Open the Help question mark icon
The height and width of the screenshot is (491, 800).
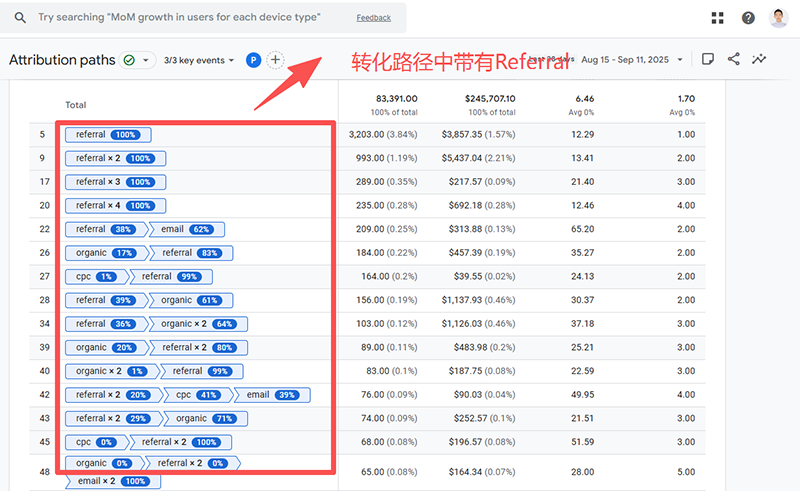(748, 18)
